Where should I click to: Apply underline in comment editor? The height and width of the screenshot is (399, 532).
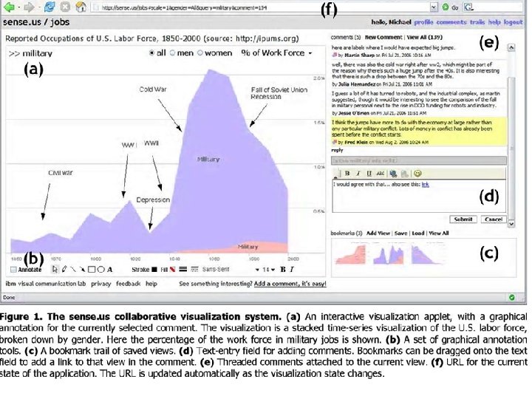(369, 174)
